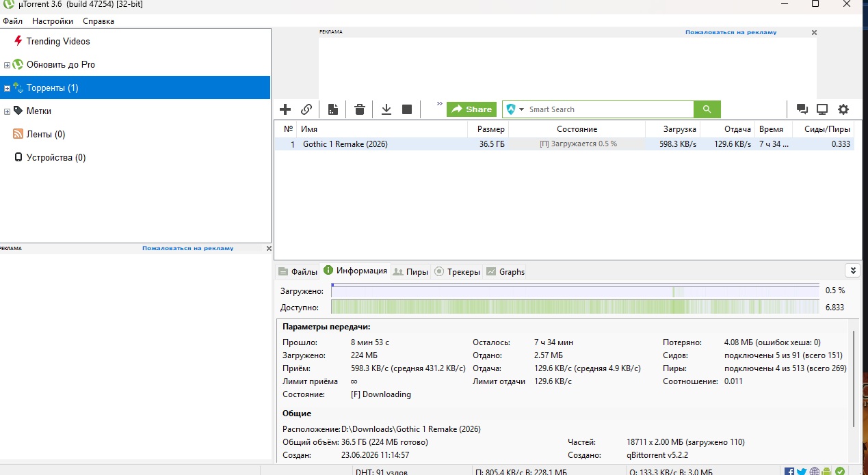
Task: Click the download speed status bar entry
Action: (521, 472)
